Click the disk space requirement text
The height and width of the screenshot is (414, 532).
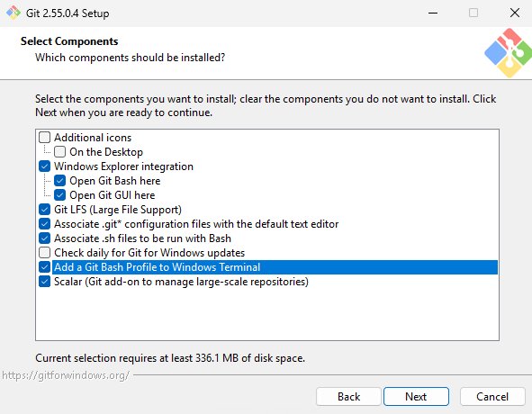click(170, 358)
